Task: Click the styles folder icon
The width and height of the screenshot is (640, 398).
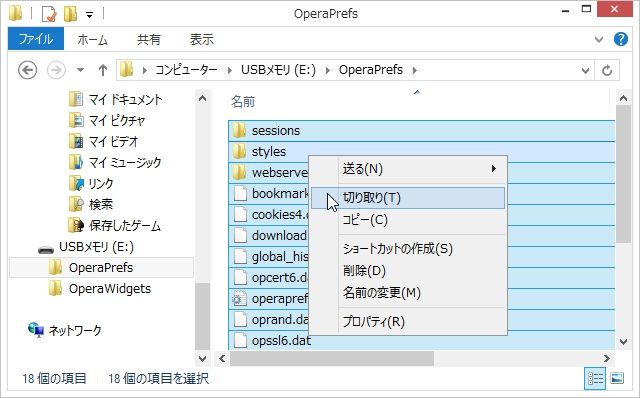Action: [x=240, y=151]
